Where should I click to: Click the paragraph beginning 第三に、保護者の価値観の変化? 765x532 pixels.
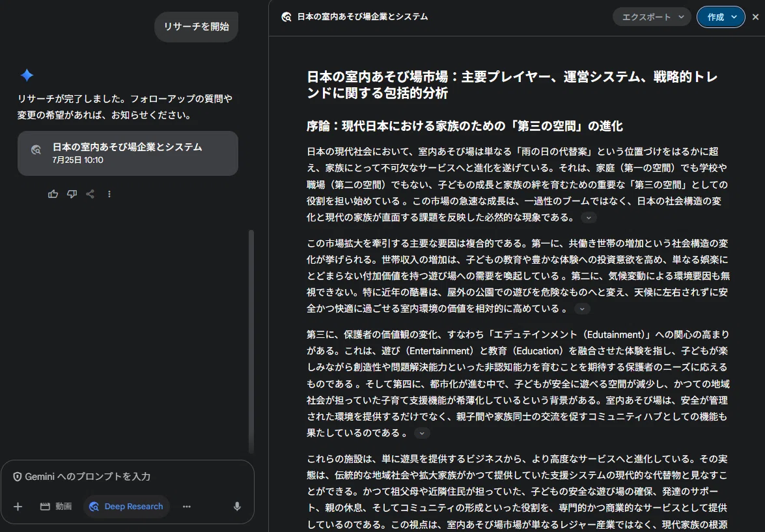(x=518, y=384)
